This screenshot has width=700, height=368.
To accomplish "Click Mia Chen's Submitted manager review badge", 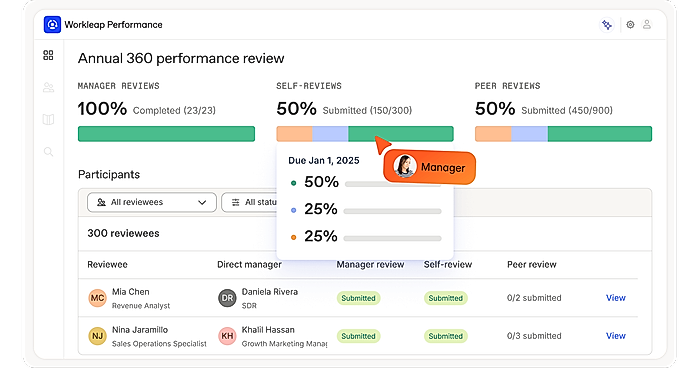I will point(358,298).
